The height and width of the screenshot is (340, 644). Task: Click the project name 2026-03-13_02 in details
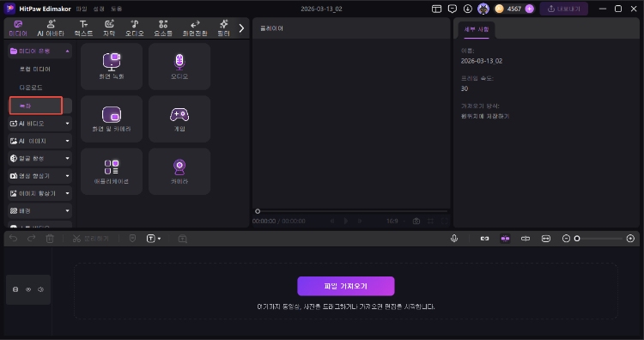482,61
